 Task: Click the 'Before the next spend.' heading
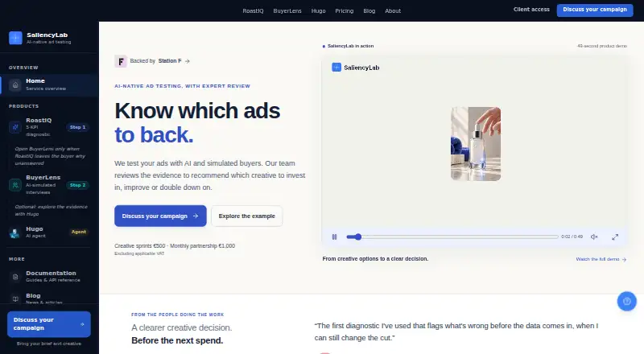tap(177, 340)
